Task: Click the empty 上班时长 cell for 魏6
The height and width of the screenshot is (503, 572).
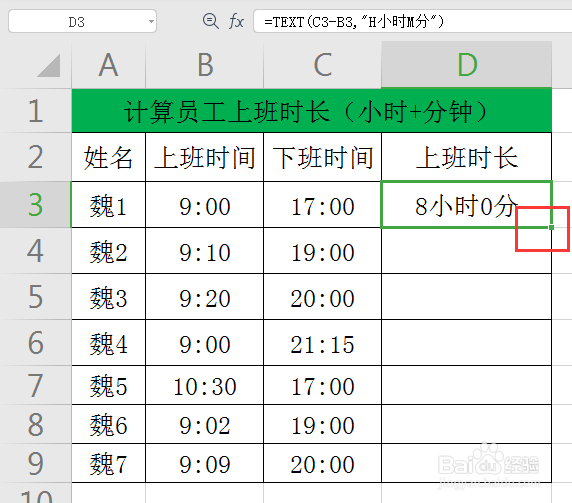Action: point(467,424)
